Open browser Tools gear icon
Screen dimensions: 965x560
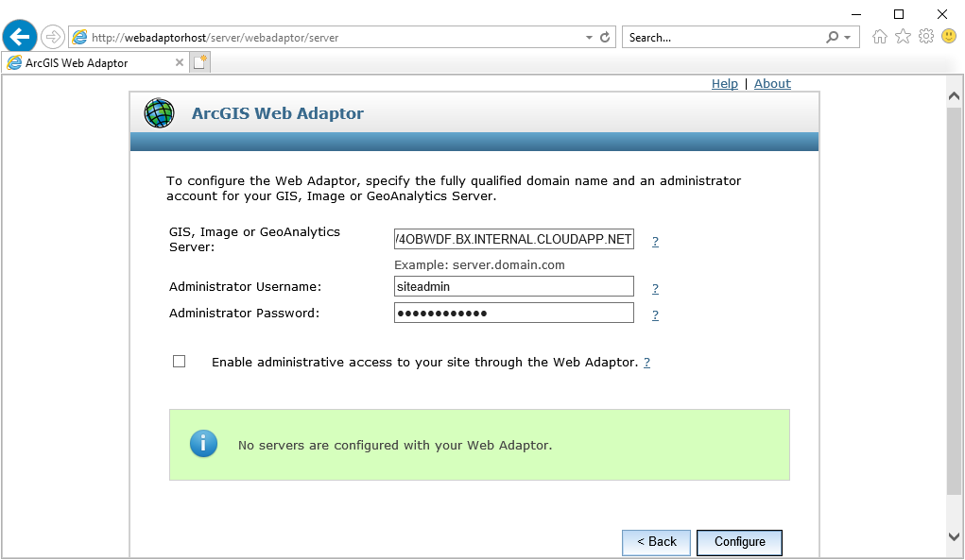pos(926,36)
